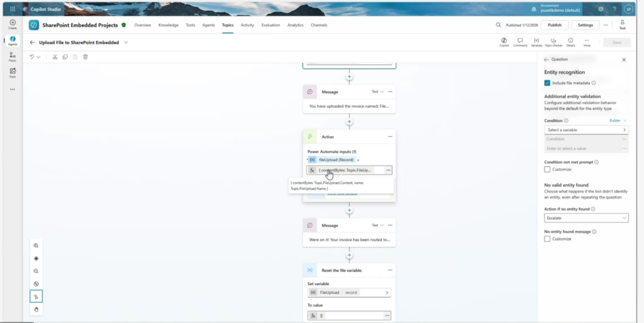Click the selection pointer tool on canvas
This screenshot has width=644, height=323.
click(36, 297)
